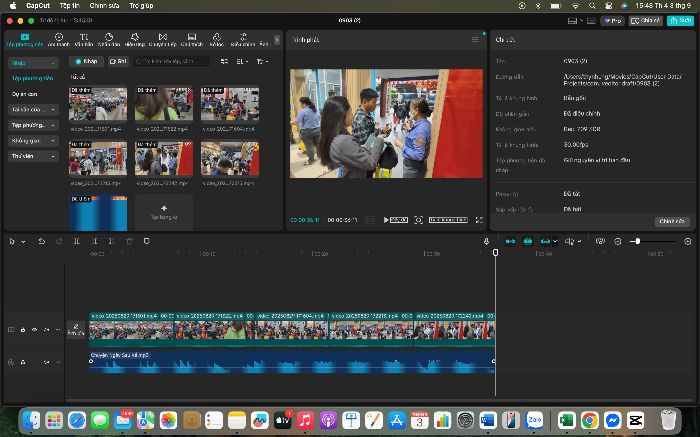The image size is (700, 437).
Task: Show more tabs with the right arrow
Action: pos(276,40)
